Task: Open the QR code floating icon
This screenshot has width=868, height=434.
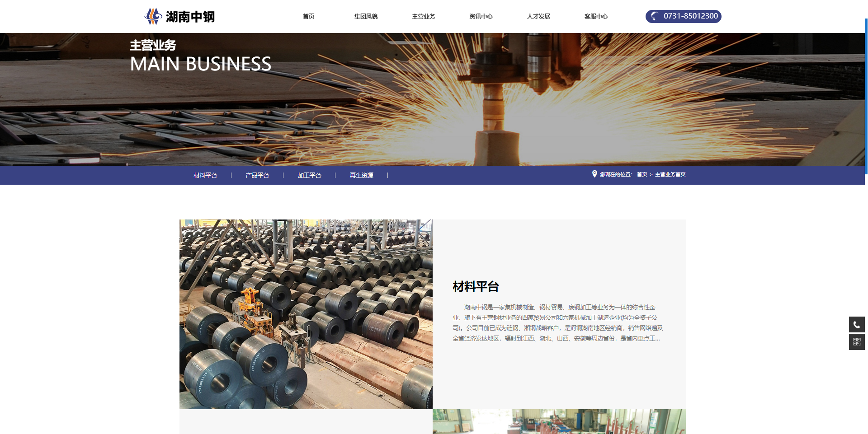Action: point(856,342)
